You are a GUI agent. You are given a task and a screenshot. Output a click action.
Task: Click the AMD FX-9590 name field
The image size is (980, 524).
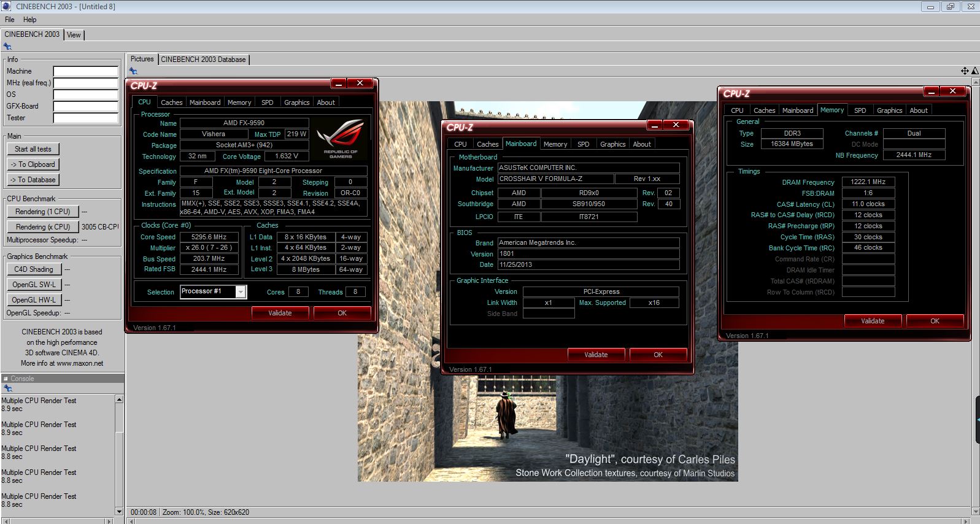pos(244,123)
